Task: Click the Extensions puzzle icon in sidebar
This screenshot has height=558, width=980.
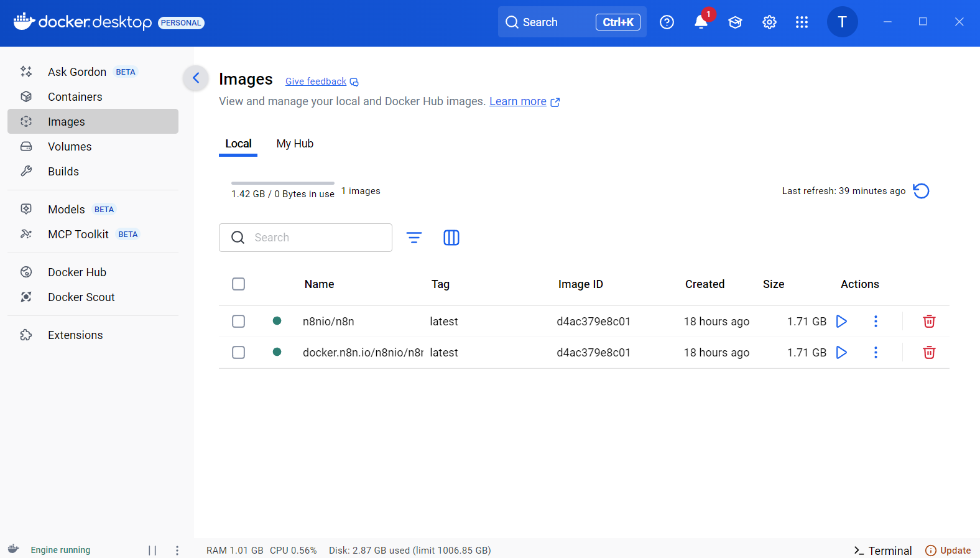Action: (26, 335)
